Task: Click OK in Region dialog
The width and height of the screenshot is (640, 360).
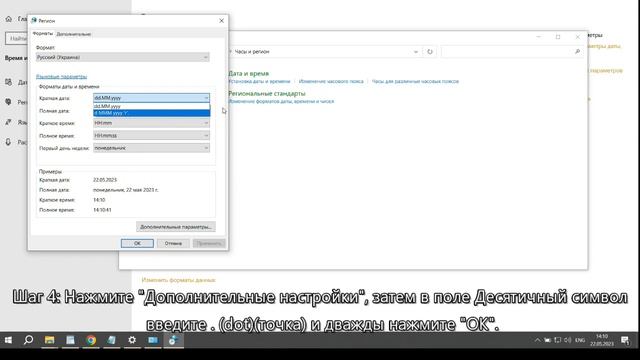Action: point(137,243)
